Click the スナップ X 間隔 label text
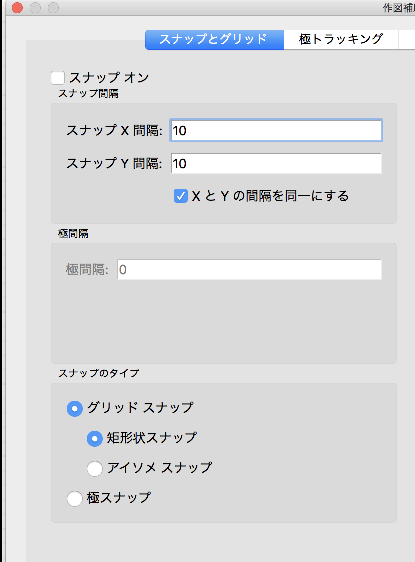The width and height of the screenshot is (415, 562). pyautogui.click(x=114, y=130)
